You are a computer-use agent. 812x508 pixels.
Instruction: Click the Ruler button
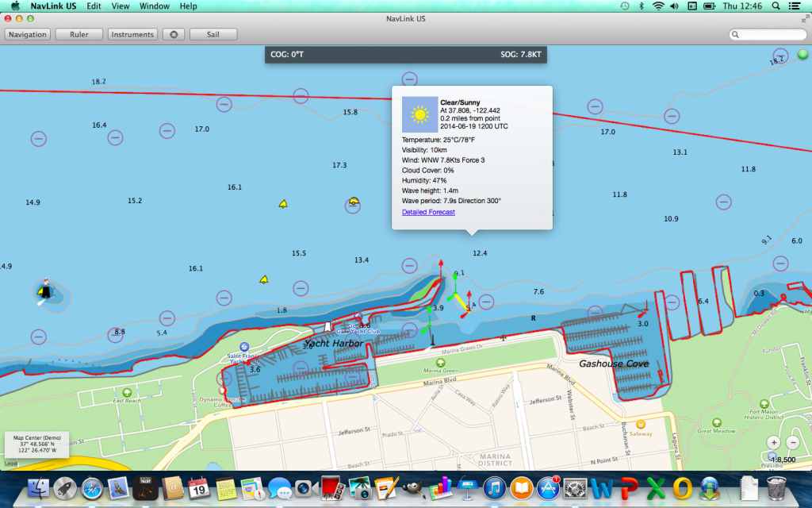click(x=79, y=34)
